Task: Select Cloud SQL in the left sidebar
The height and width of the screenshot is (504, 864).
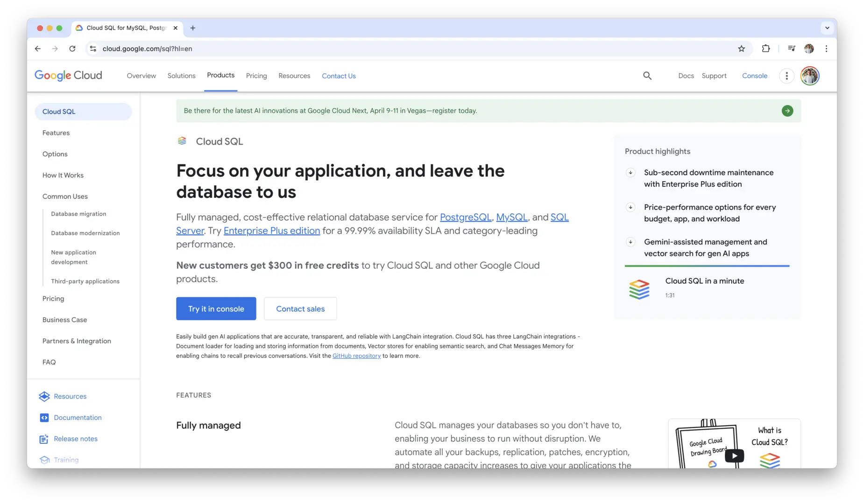Action: tap(83, 112)
